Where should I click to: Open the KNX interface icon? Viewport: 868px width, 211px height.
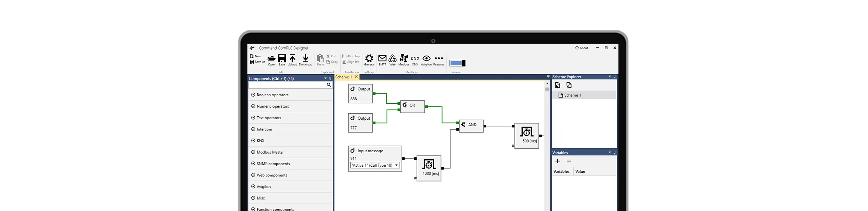click(x=415, y=58)
